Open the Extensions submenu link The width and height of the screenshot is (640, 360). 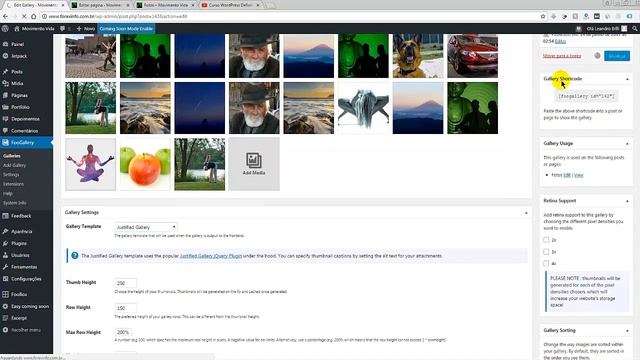tap(13, 184)
